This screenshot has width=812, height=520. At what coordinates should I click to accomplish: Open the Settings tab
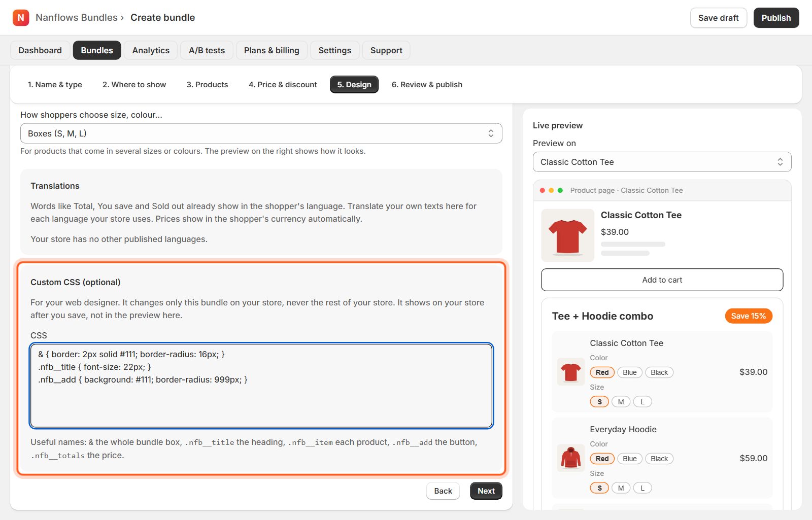[335, 50]
